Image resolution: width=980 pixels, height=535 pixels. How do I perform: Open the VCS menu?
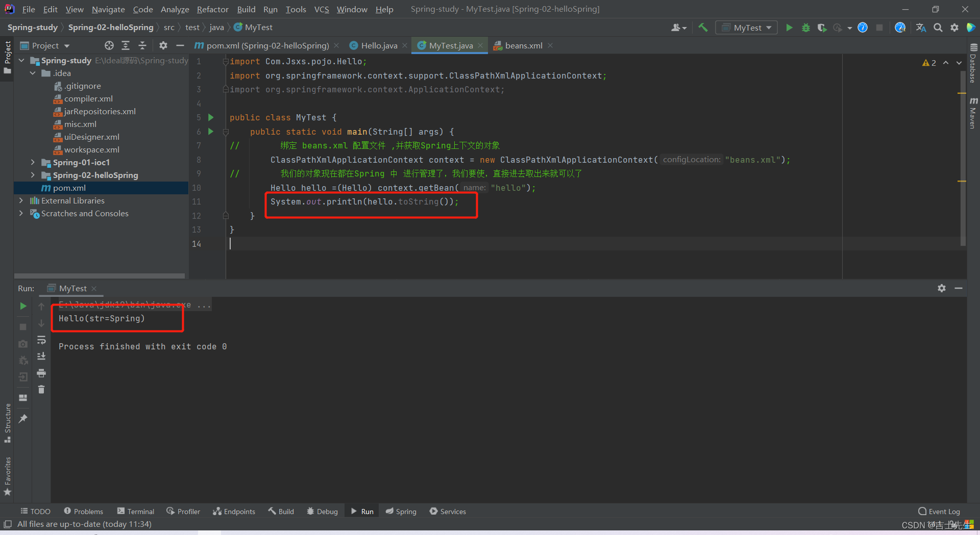(322, 9)
